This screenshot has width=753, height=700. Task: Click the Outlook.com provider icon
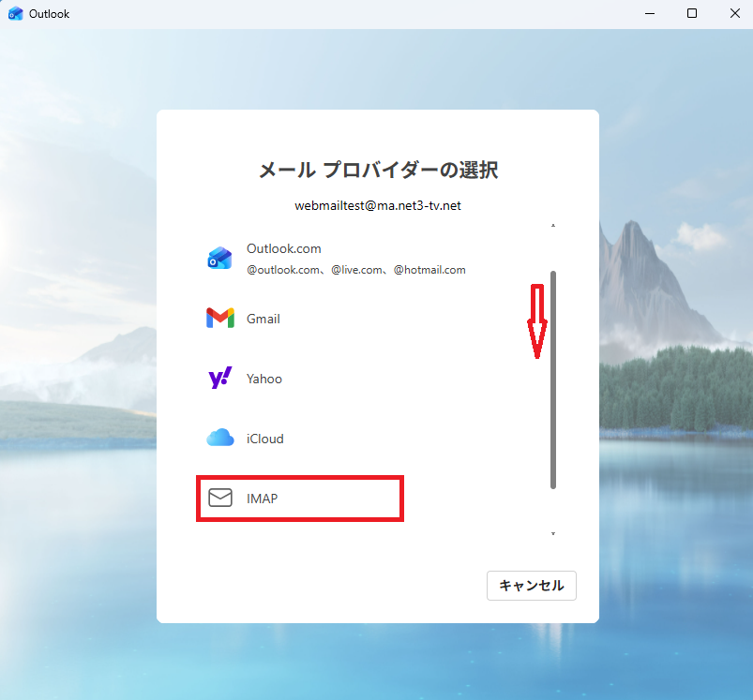pos(219,258)
